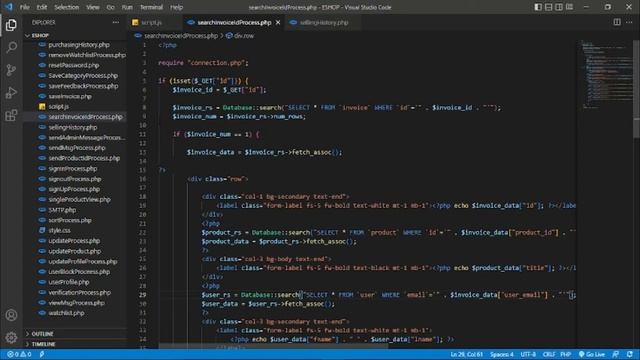Open the View menu
This screenshot has height=360, width=640.
[x=93, y=7]
